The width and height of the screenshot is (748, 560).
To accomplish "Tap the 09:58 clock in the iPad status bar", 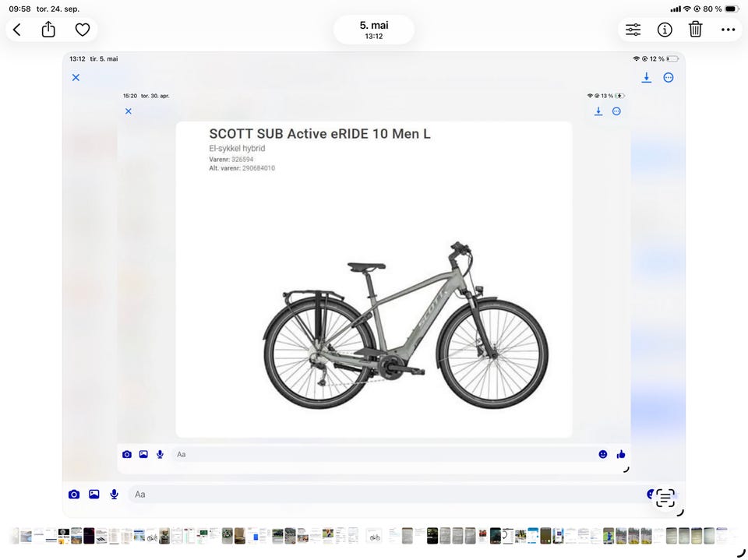I will pos(19,9).
